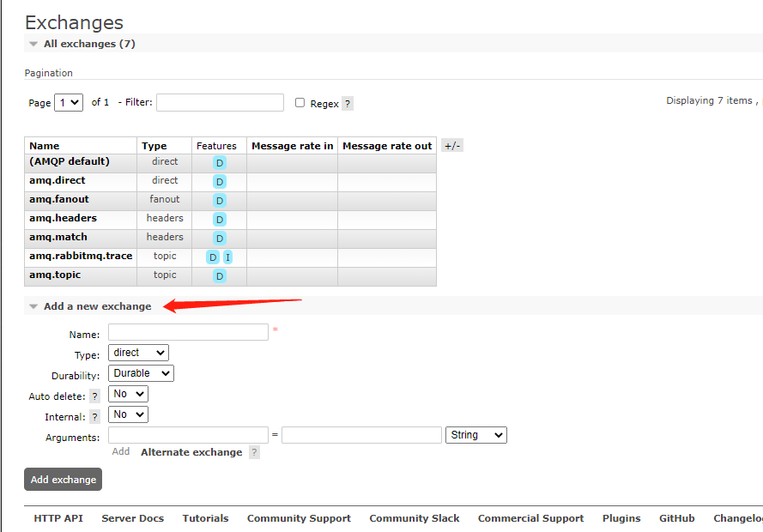763x532 pixels.
Task: Open the HTTP API footer link
Action: (58, 518)
